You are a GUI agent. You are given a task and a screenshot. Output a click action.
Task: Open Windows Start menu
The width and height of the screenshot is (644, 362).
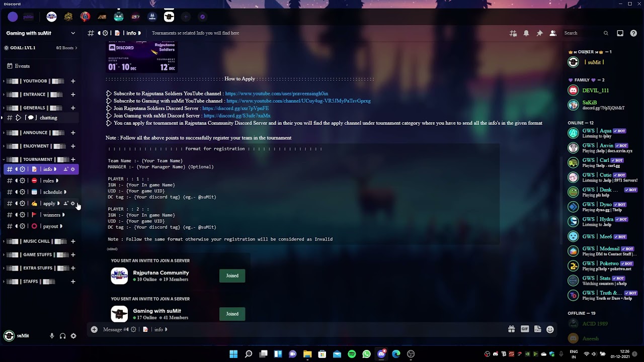pyautogui.click(x=233, y=354)
